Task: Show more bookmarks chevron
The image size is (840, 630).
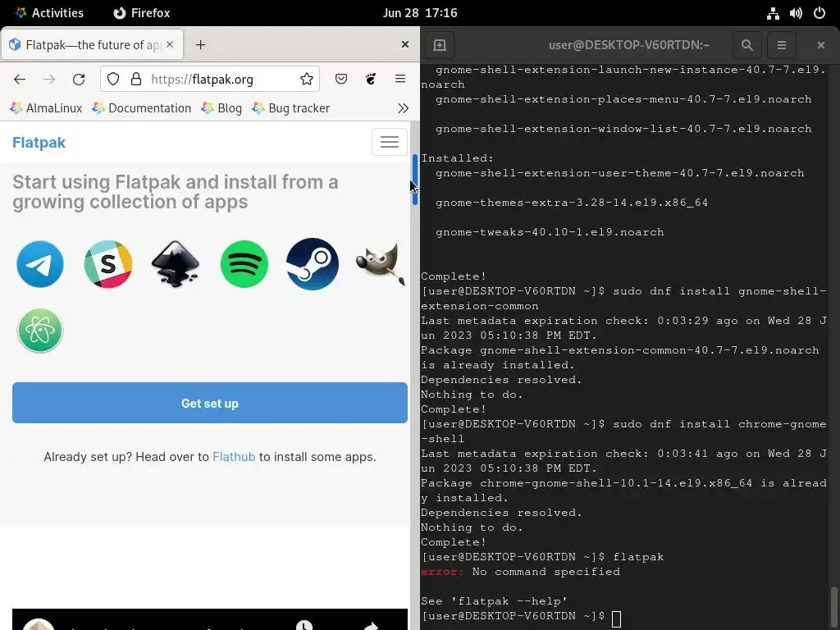Action: click(403, 108)
